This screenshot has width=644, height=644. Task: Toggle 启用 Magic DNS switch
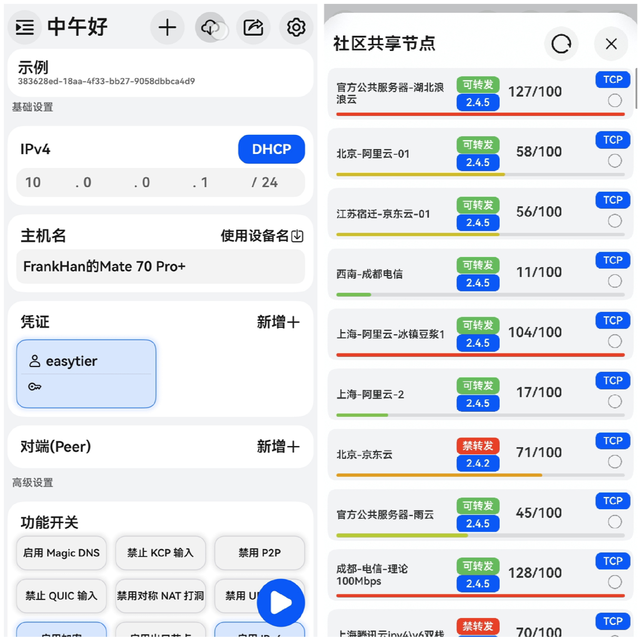(61, 553)
